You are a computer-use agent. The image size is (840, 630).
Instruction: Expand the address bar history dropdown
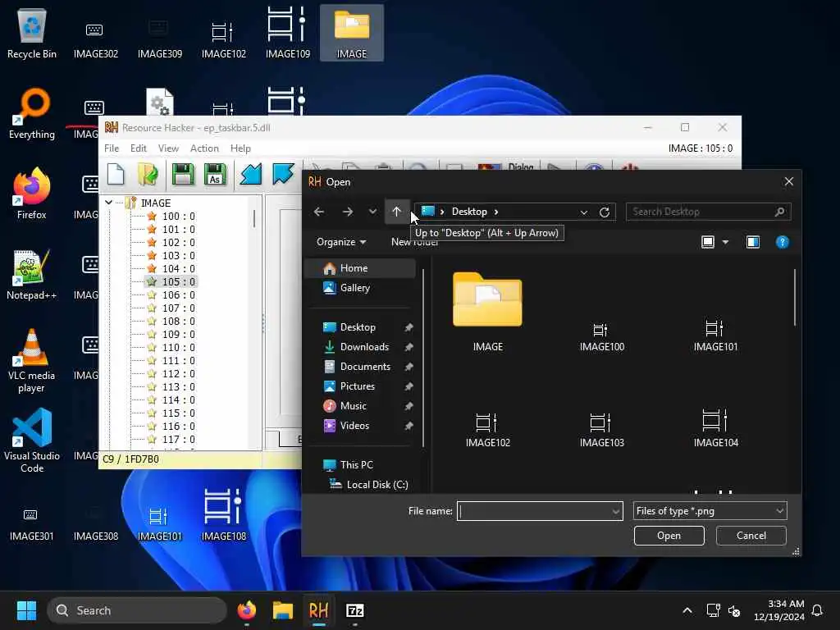584,212
